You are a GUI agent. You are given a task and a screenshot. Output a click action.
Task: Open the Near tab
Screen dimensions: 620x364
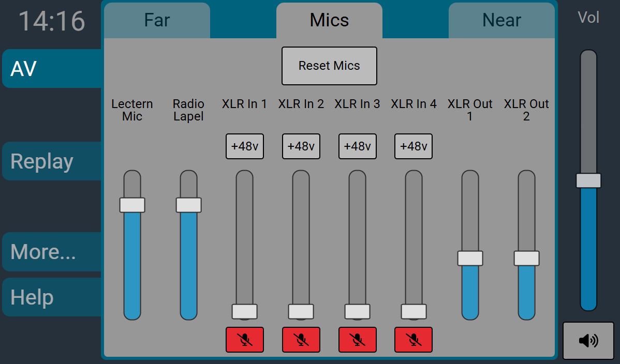click(x=501, y=21)
